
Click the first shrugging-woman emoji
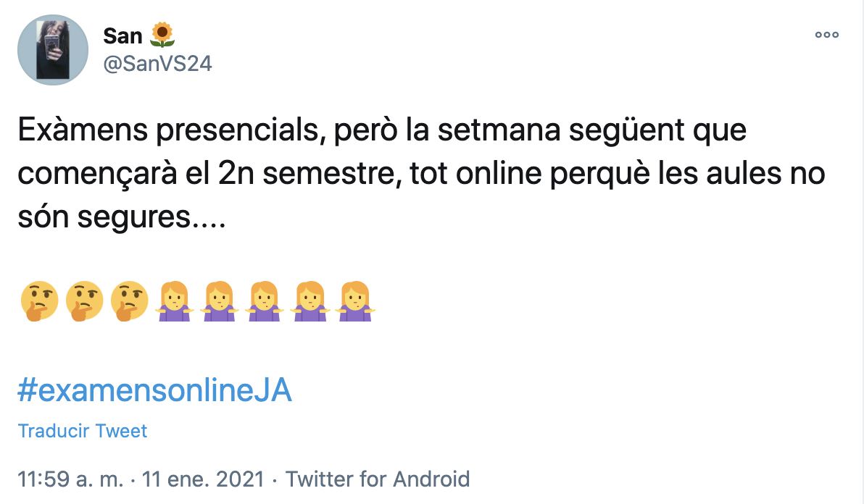coord(174,302)
